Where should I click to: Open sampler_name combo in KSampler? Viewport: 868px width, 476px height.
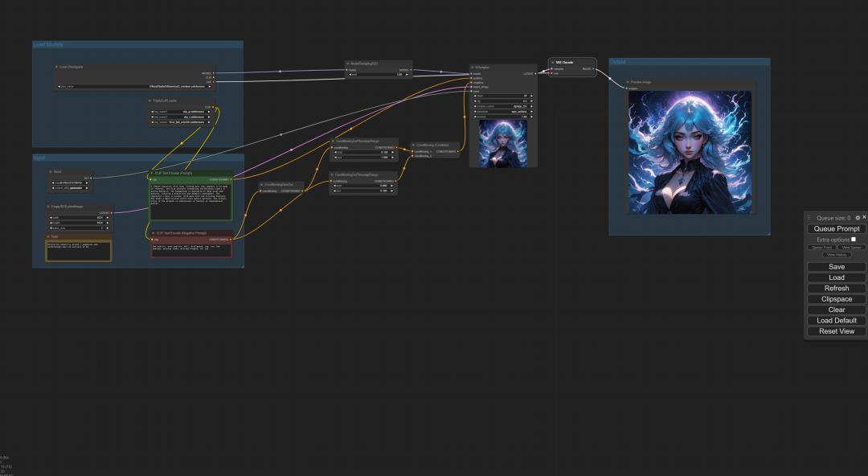click(502, 106)
